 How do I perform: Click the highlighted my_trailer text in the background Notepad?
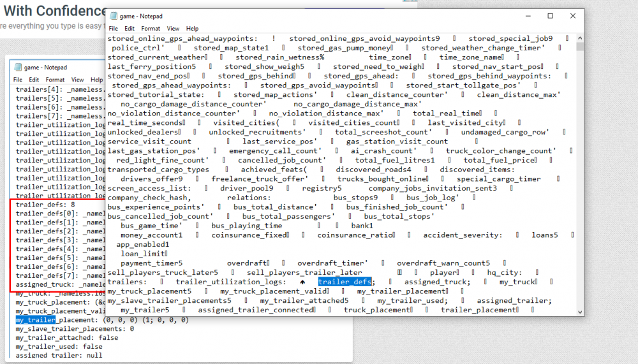(36, 319)
